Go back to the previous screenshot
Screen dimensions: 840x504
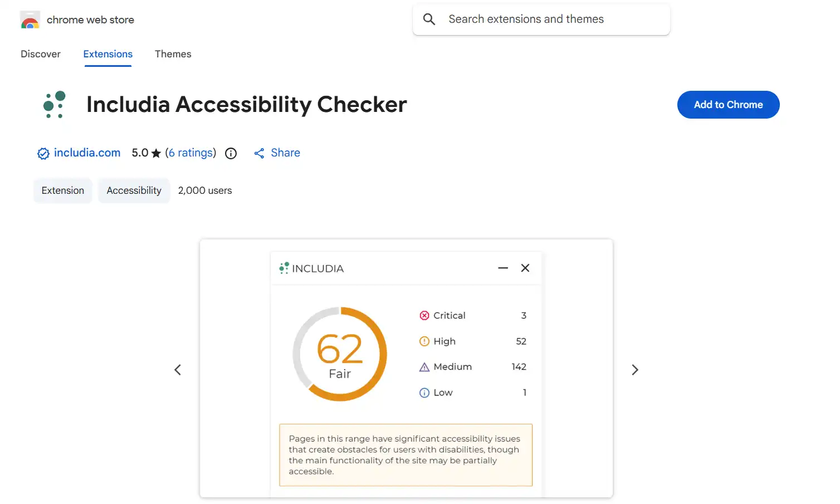pyautogui.click(x=178, y=369)
